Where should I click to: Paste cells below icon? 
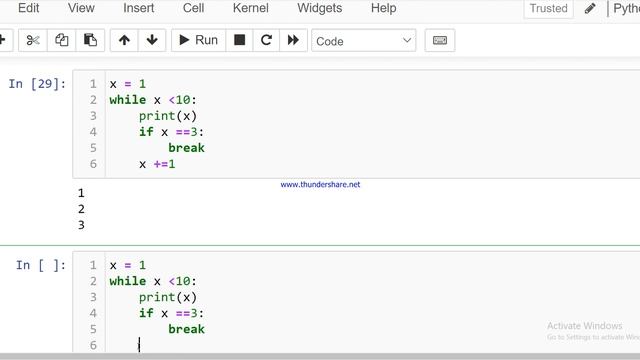pos(90,40)
